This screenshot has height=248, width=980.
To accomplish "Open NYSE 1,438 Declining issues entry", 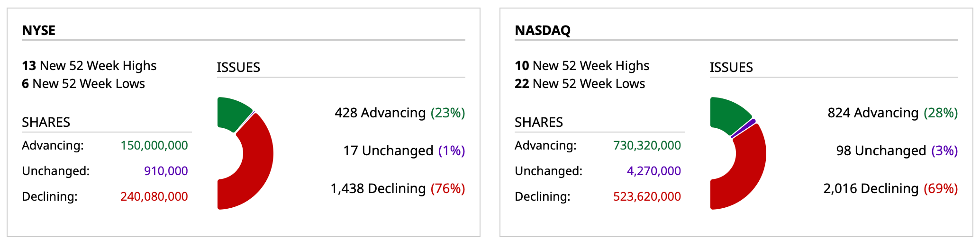I will pyautogui.click(x=398, y=188).
